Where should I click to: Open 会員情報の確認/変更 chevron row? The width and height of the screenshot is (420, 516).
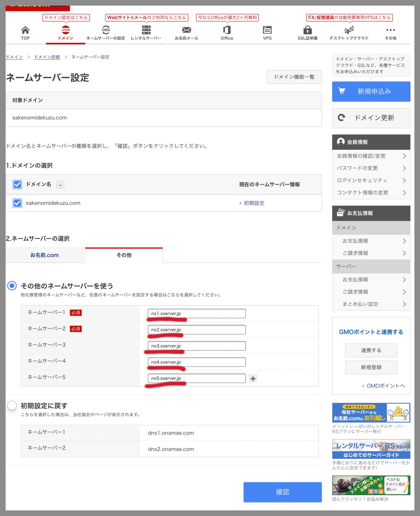click(371, 156)
